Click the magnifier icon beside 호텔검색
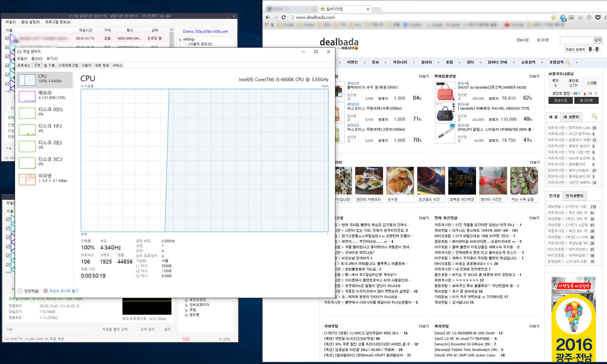 (x=568, y=63)
